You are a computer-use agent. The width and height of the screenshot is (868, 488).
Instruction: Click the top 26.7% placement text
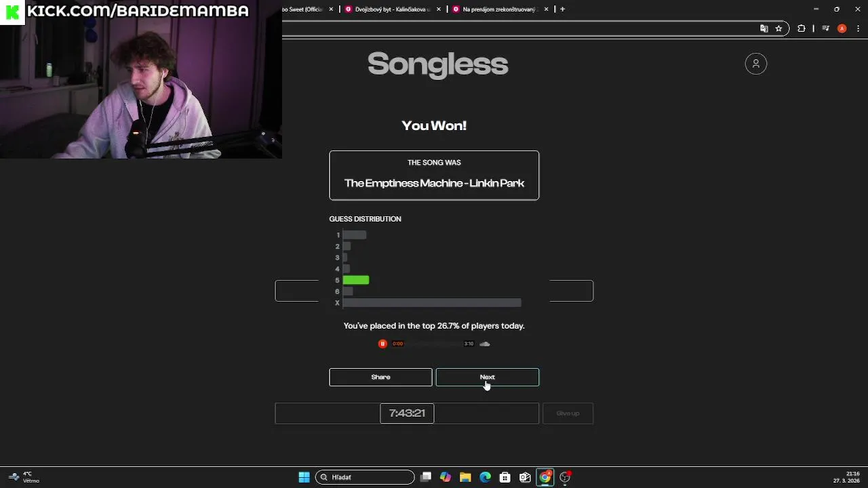(434, 326)
